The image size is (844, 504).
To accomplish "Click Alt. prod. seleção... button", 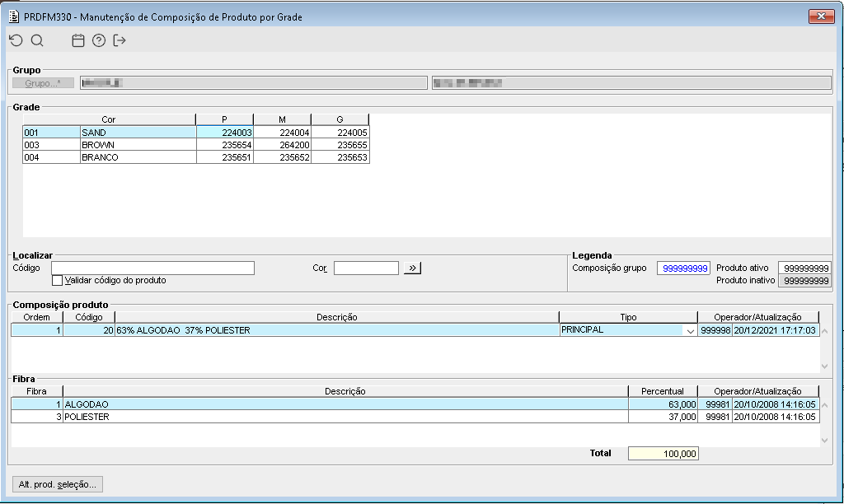I will coord(58,484).
